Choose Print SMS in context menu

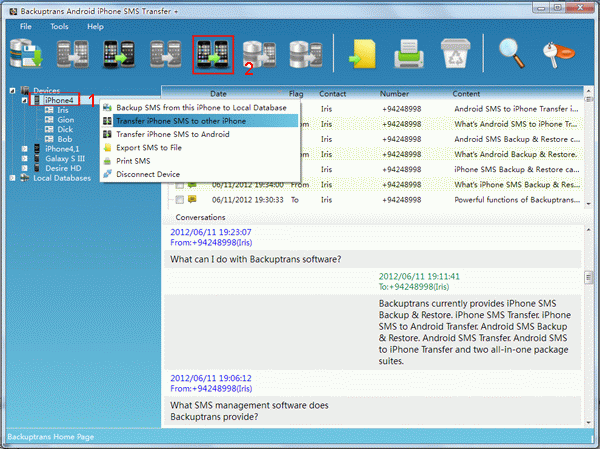click(200, 161)
